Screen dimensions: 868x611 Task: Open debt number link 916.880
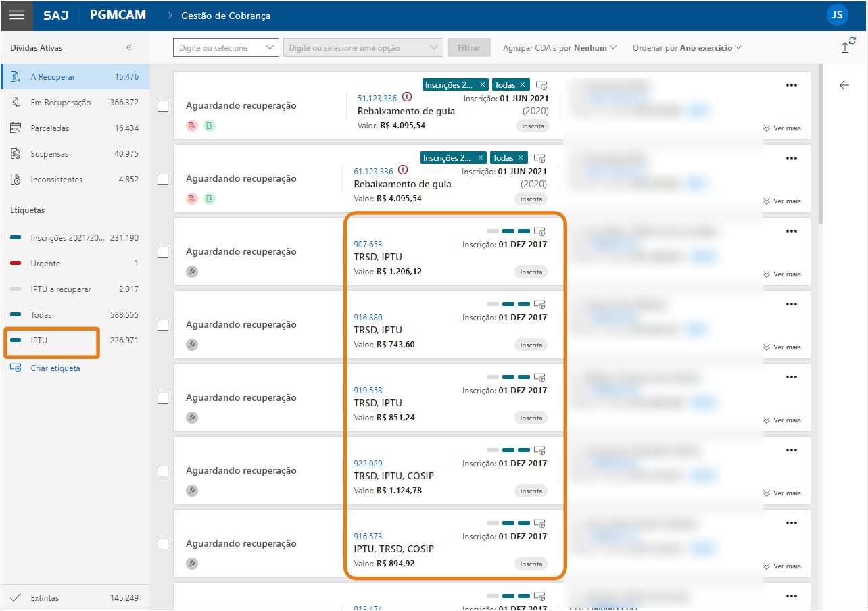pos(368,318)
